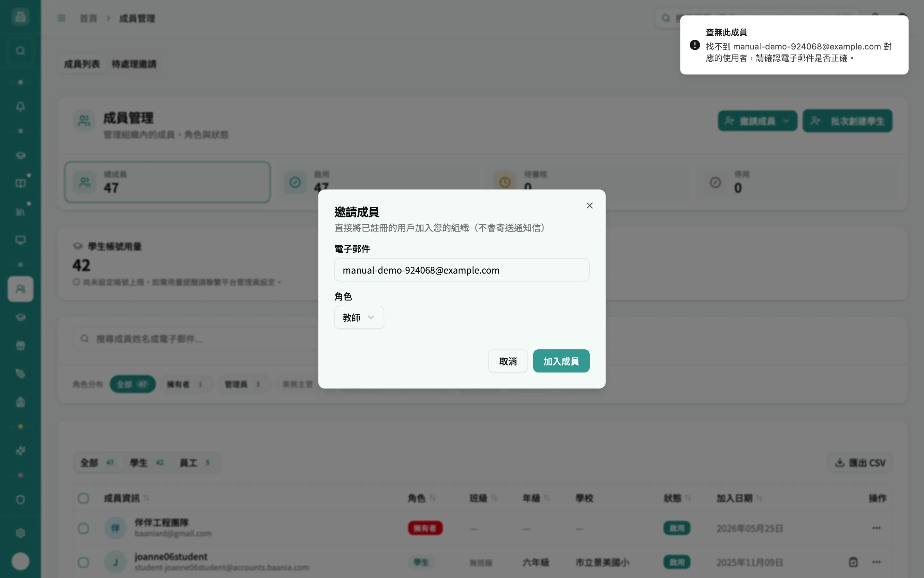This screenshot has height=578, width=924.
Task: Go to 首頁 breadcrumb
Action: tap(89, 18)
